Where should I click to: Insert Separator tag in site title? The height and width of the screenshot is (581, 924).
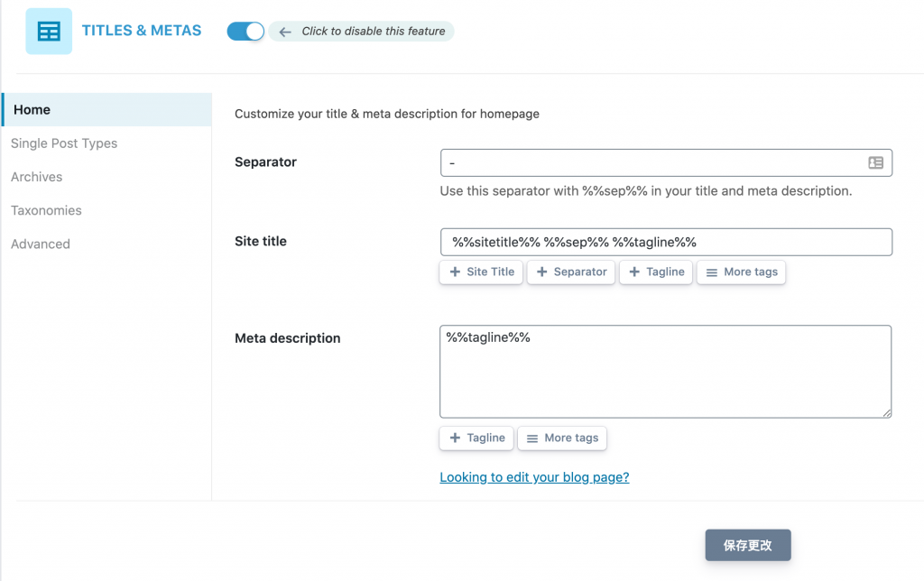[571, 272]
